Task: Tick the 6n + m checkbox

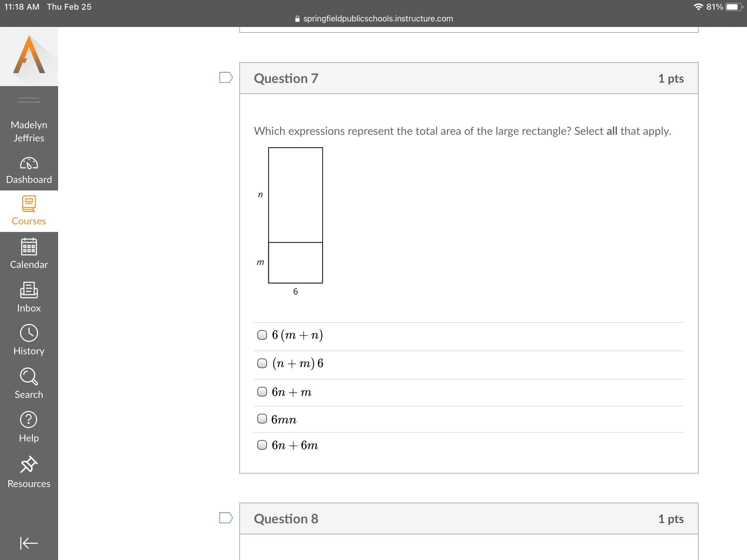Action: pos(262,392)
